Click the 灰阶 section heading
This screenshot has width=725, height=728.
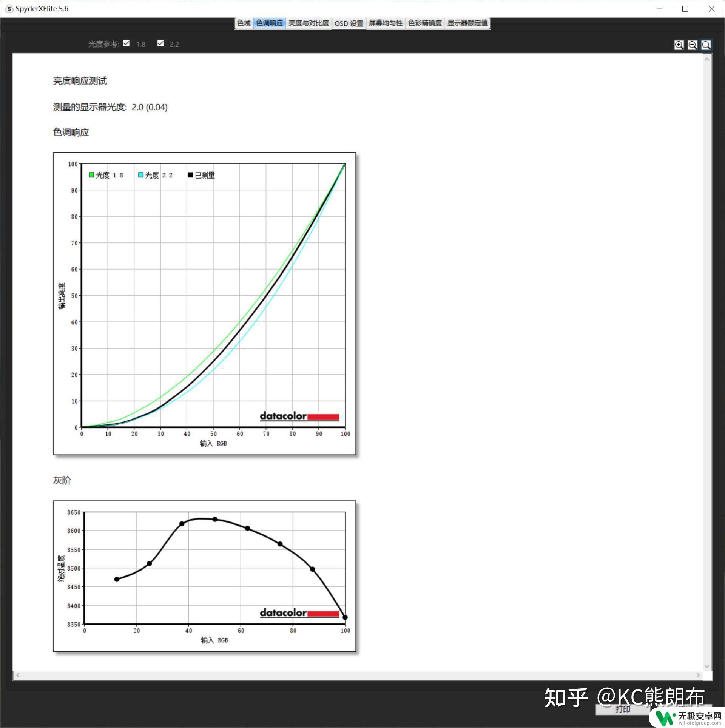pyautogui.click(x=62, y=480)
